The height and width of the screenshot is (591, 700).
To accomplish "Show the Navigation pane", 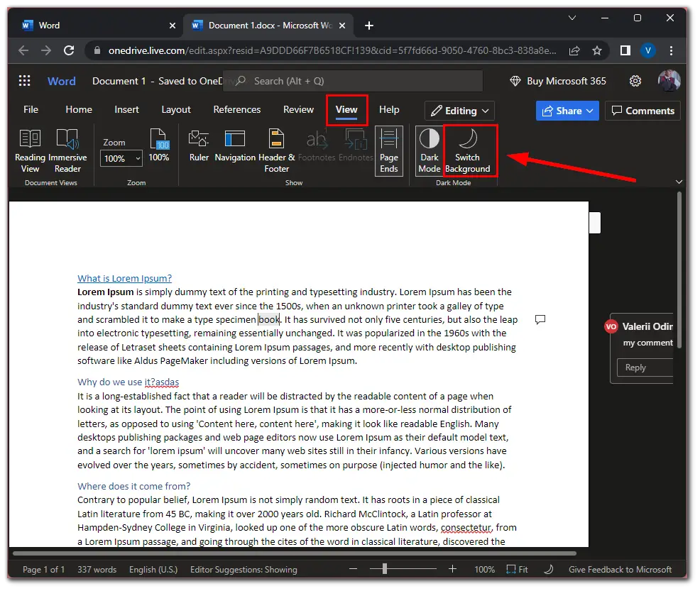I will (x=235, y=146).
